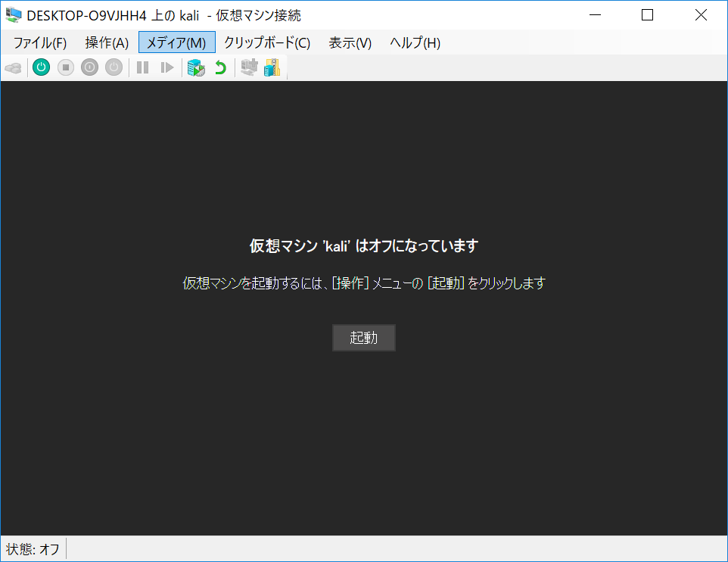This screenshot has height=562, width=728.
Task: Click the Share (zipped server) toolbar icon
Action: (272, 68)
